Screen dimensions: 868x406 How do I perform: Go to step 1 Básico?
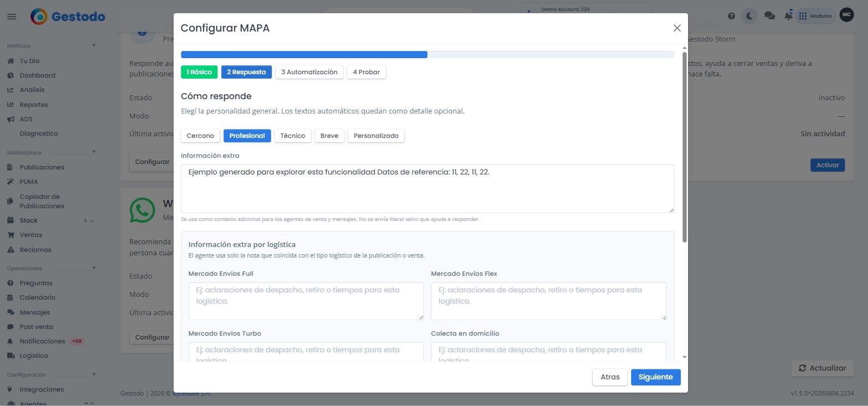tap(199, 72)
